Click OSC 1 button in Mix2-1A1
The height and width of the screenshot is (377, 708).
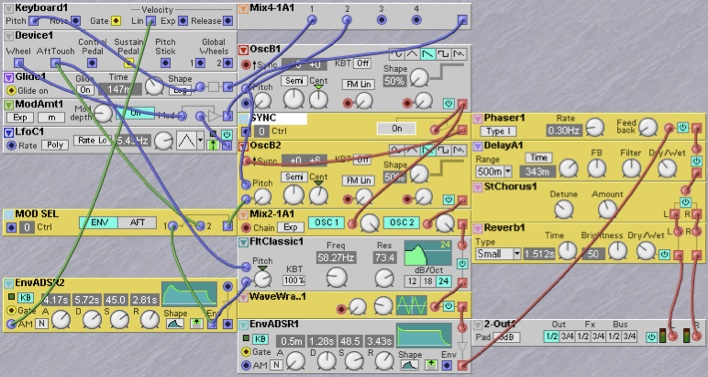coord(326,223)
